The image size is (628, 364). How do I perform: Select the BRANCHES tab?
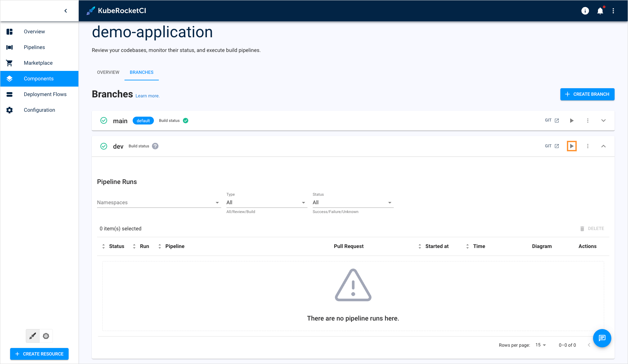tap(141, 72)
